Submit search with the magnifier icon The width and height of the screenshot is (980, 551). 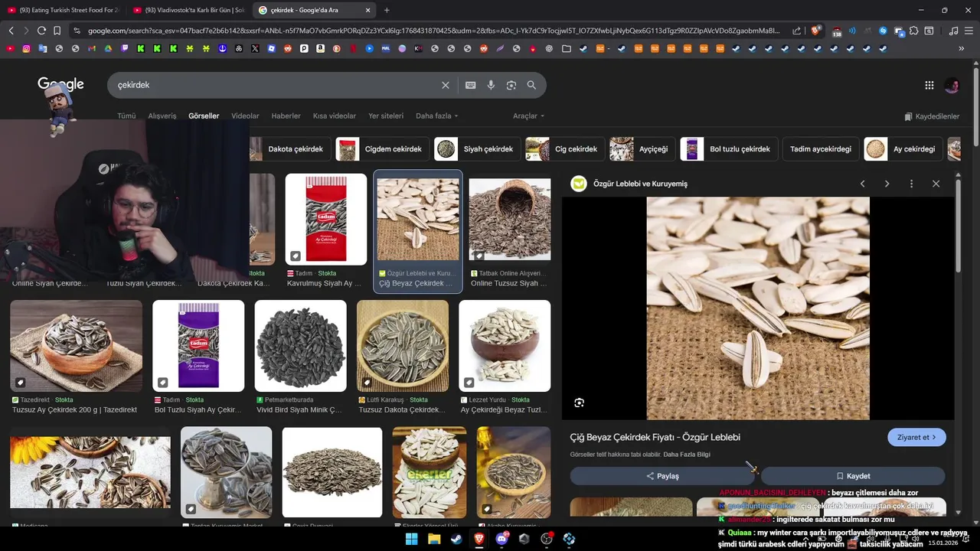(531, 85)
